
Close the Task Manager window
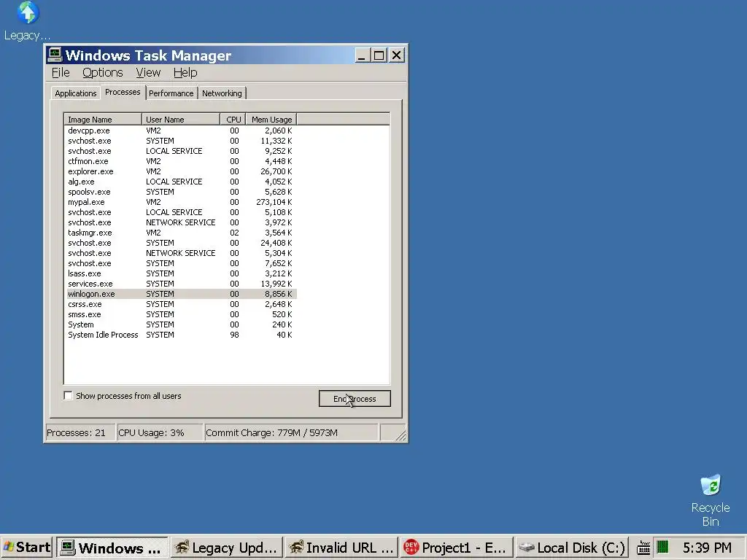[x=396, y=55]
